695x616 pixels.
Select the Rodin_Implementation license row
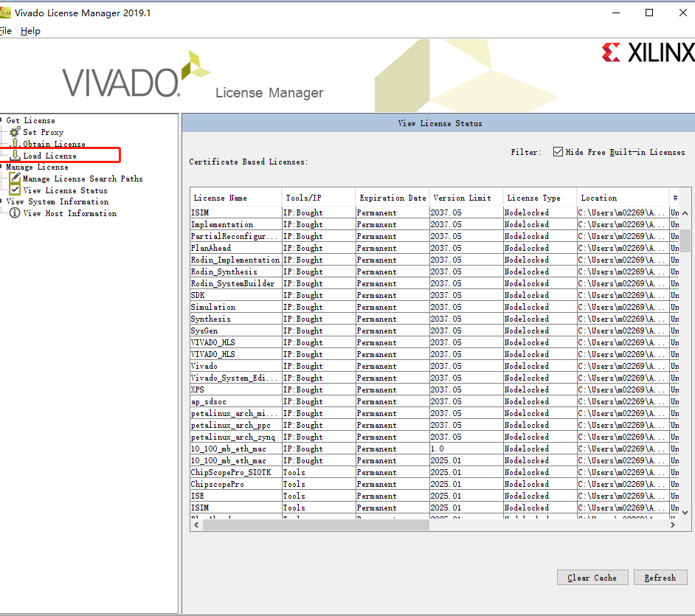(435, 260)
